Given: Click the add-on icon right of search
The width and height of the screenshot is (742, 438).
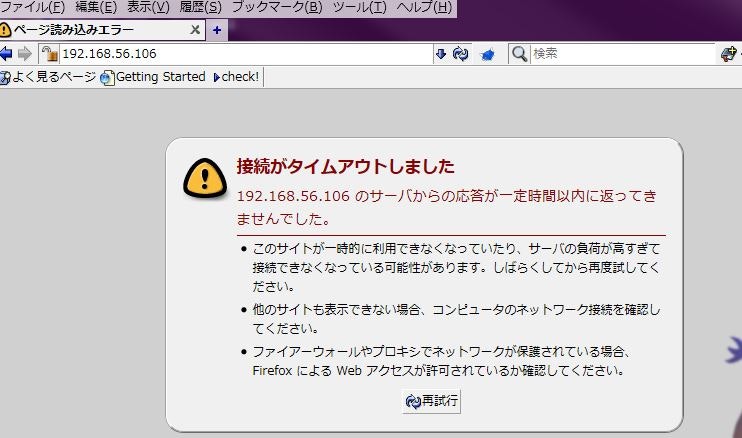Looking at the screenshot, I should tap(729, 54).
